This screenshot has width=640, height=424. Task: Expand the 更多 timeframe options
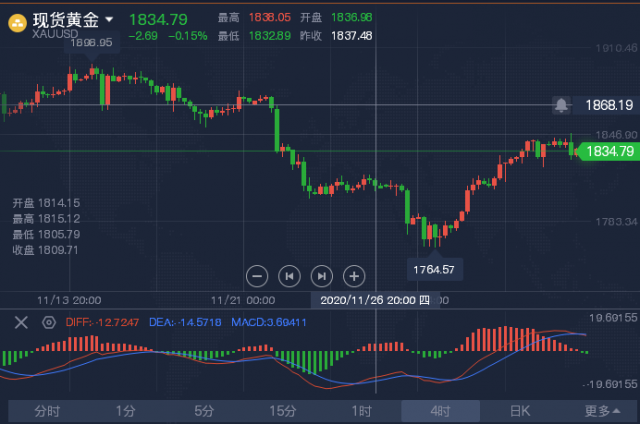(x=602, y=411)
